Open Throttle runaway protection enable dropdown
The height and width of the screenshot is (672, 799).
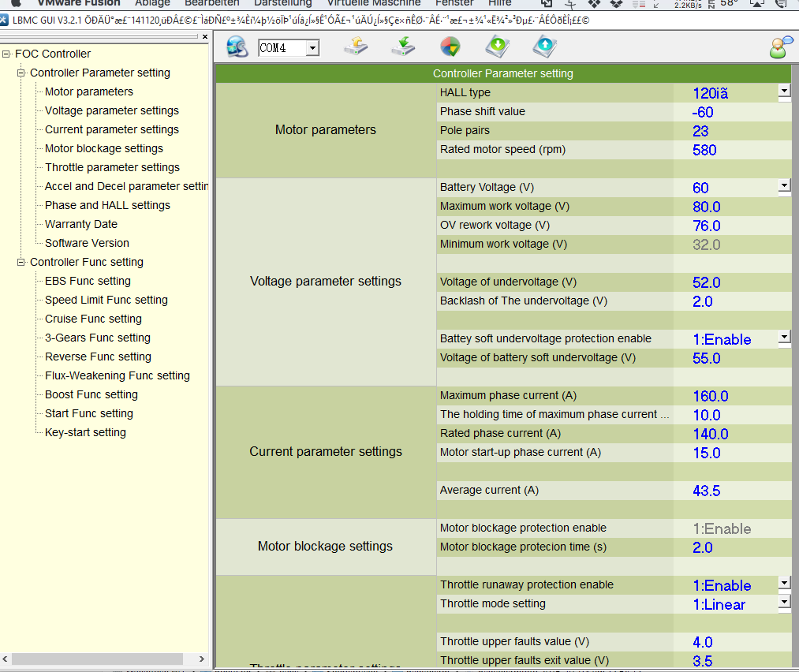(x=784, y=584)
